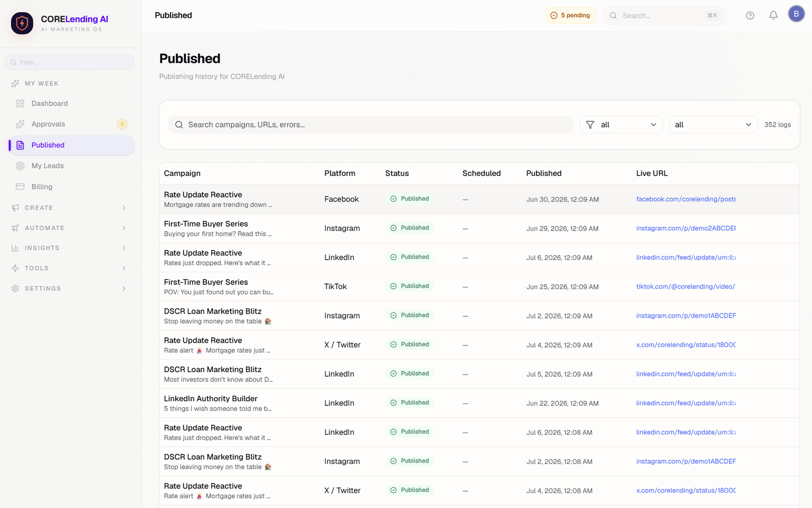Click the Create megaphone icon

[x=15, y=208]
